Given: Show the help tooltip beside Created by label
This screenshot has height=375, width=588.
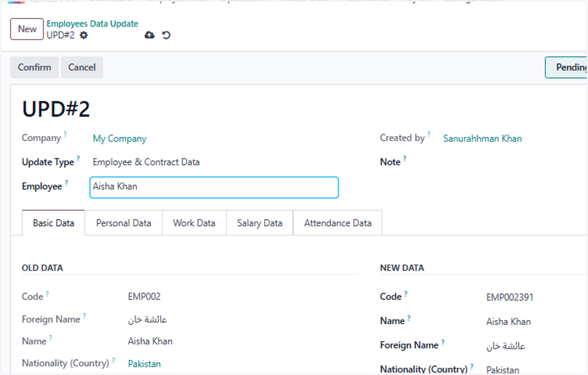Looking at the screenshot, I should click(x=429, y=135).
